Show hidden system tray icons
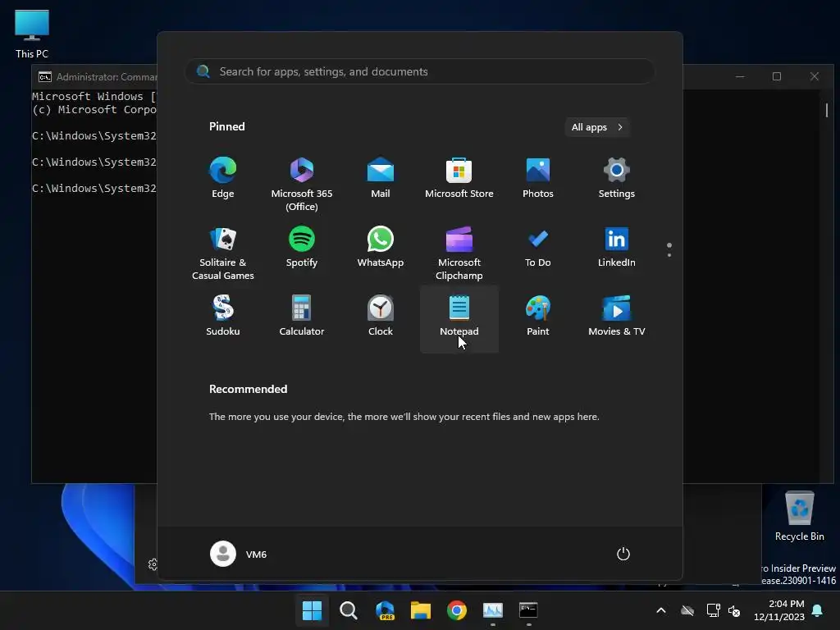This screenshot has width=840, height=630. [x=661, y=610]
